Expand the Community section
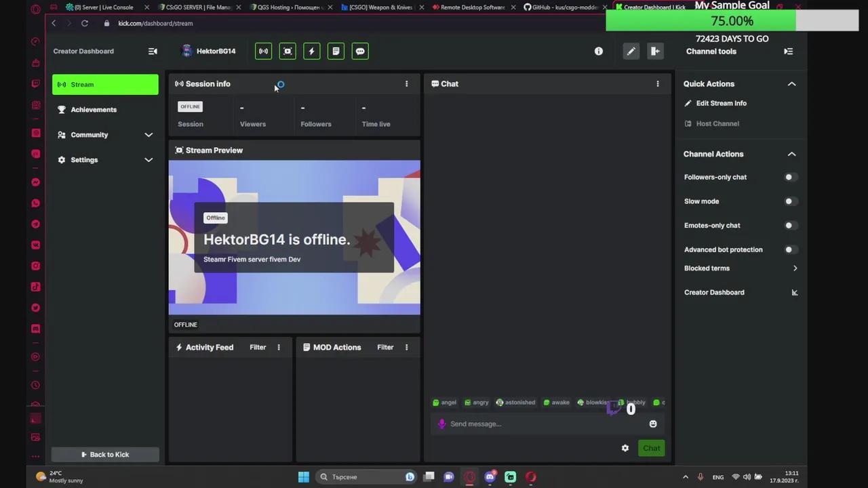868x488 pixels. tap(149, 134)
